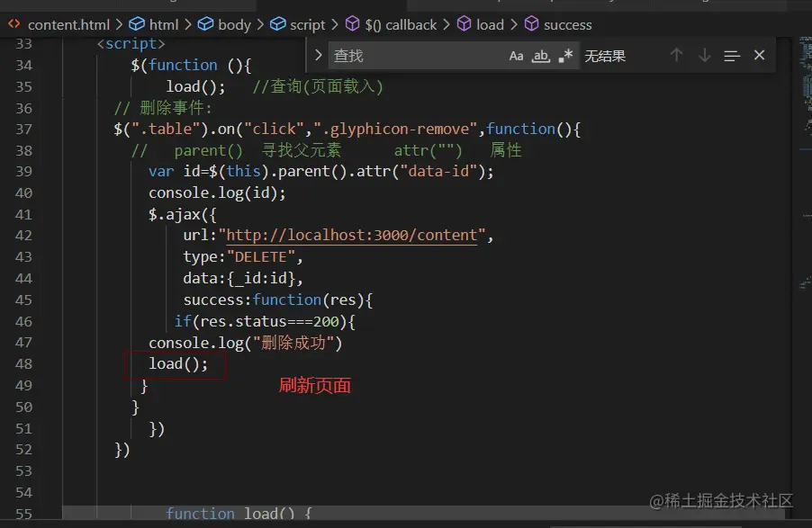The image size is (812, 528).
Task: Click the load(); call on line 48
Action: 178,364
